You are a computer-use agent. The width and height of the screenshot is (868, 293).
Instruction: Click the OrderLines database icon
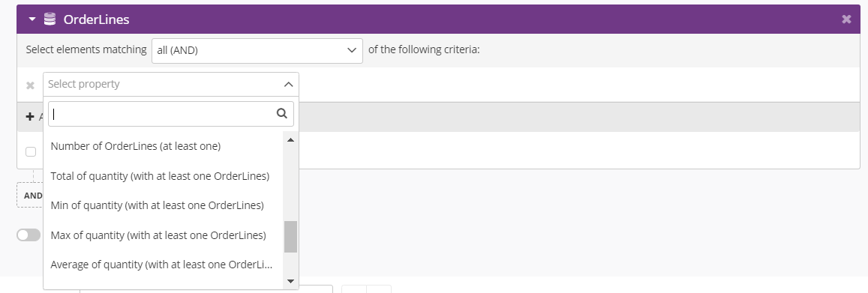50,19
